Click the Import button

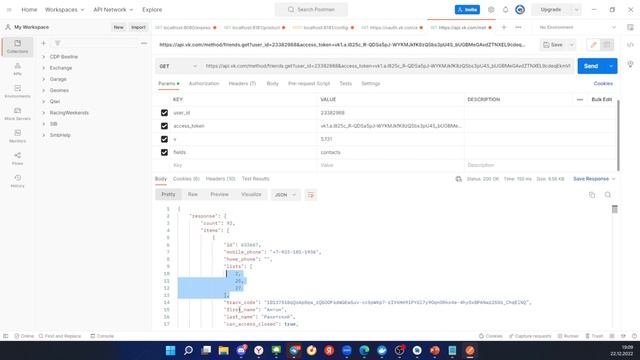click(138, 27)
